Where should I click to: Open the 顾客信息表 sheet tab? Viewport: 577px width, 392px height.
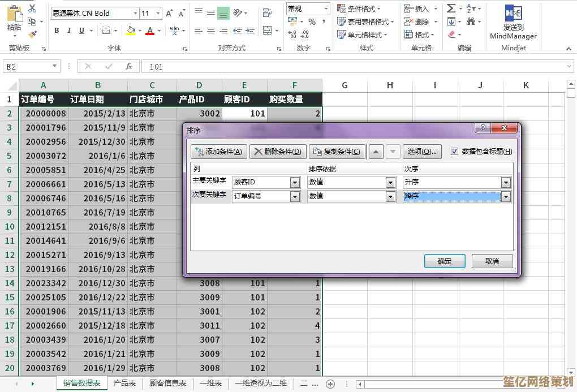(167, 384)
